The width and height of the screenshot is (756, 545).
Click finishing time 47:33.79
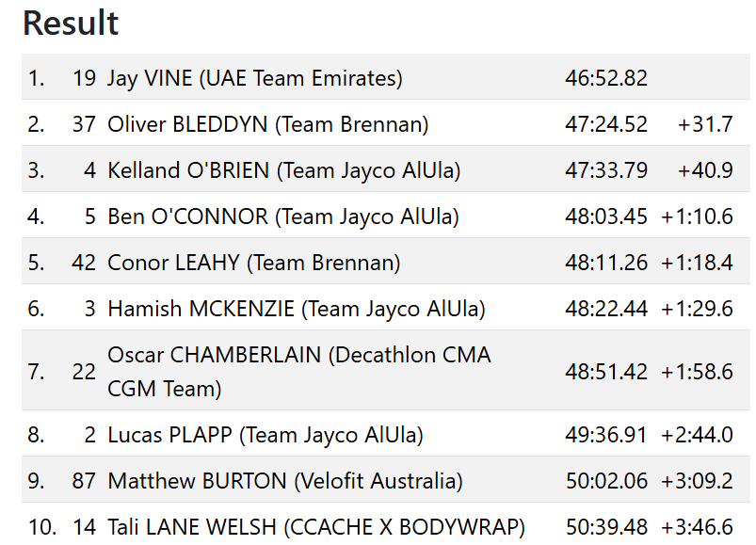click(606, 170)
